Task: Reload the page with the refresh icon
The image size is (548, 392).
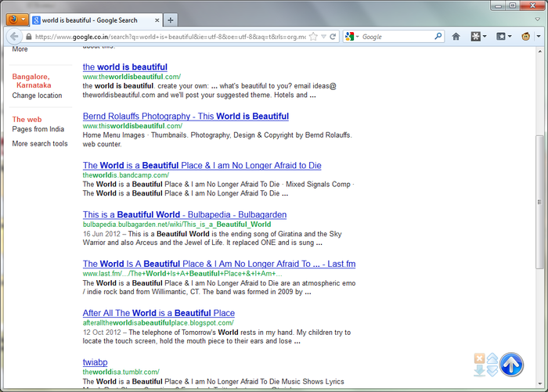Action: 333,37
